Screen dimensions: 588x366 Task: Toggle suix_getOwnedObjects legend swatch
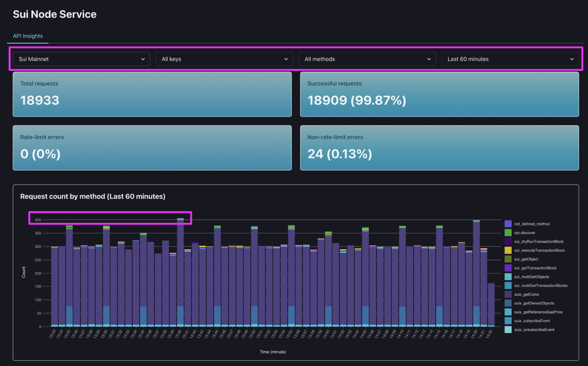pos(508,303)
